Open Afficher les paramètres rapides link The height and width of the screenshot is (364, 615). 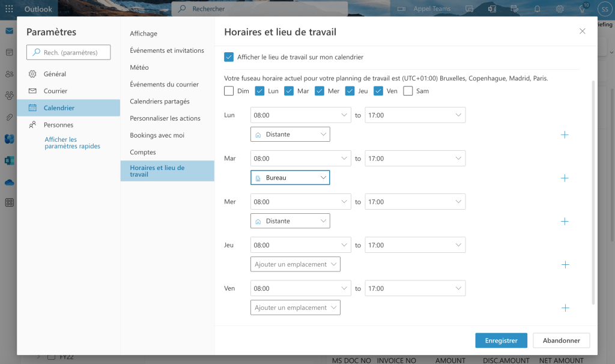point(72,142)
